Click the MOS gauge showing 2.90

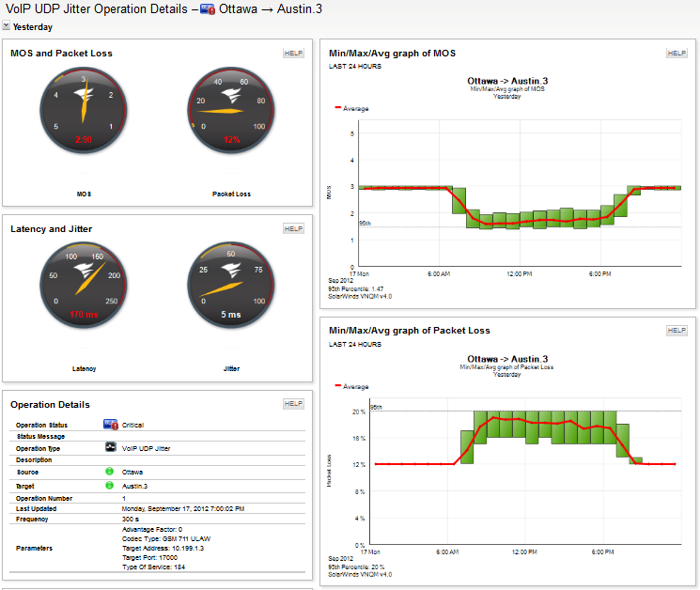point(84,110)
